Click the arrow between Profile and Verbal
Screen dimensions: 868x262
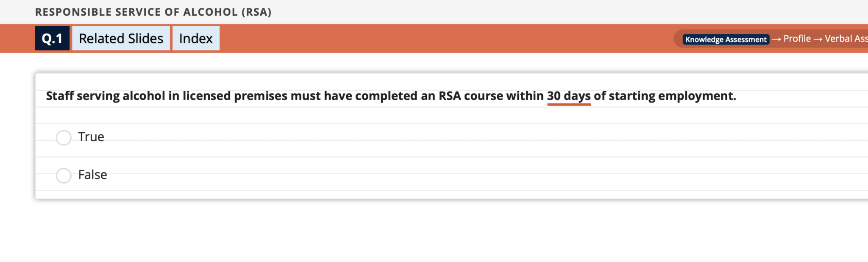click(x=818, y=39)
